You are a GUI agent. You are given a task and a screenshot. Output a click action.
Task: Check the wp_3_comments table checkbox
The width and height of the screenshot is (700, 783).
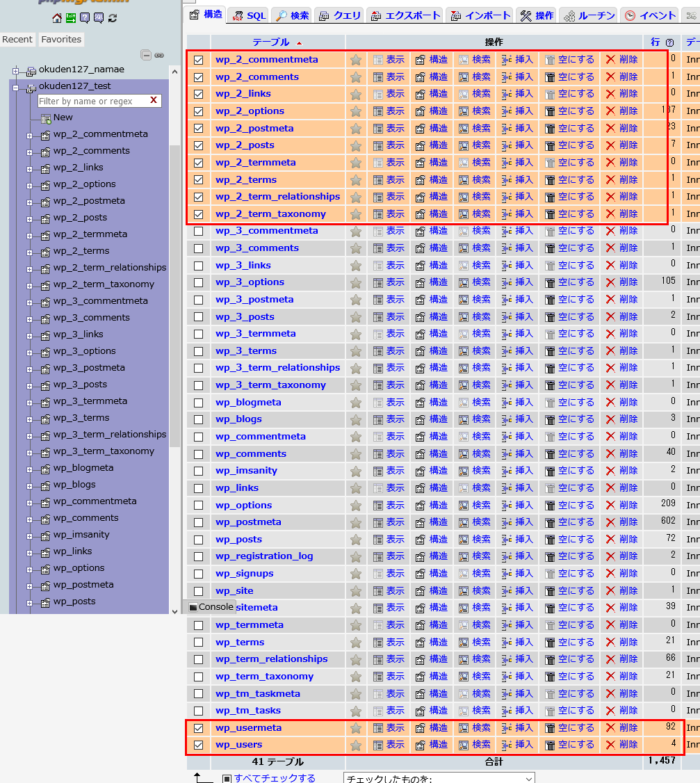(199, 248)
